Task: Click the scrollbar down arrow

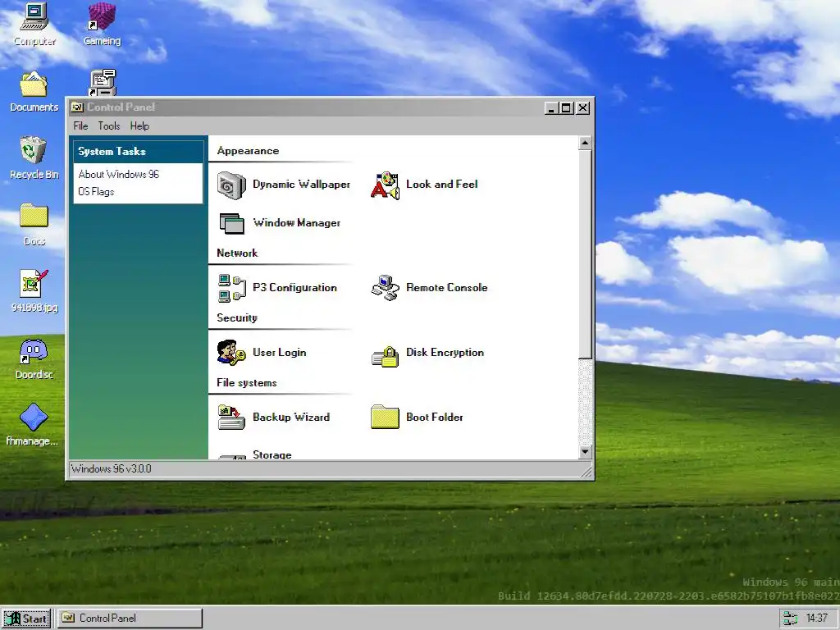Action: [x=585, y=452]
